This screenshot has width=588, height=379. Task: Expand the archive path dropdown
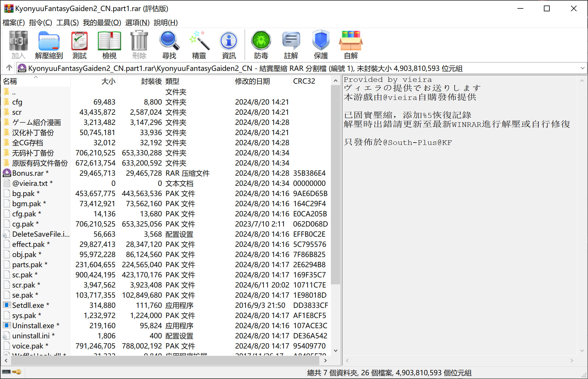(582, 68)
